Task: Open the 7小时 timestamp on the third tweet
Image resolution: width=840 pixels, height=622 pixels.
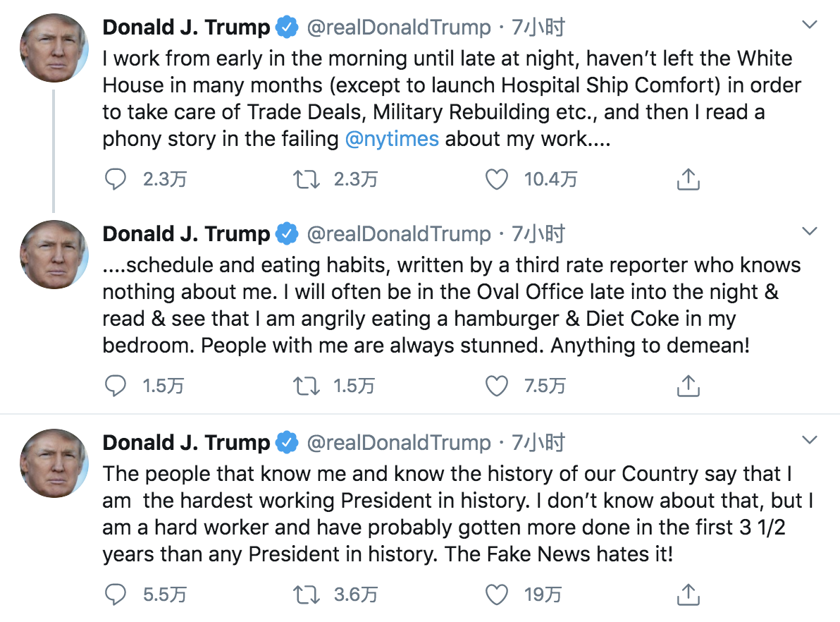Action: pyautogui.click(x=538, y=443)
